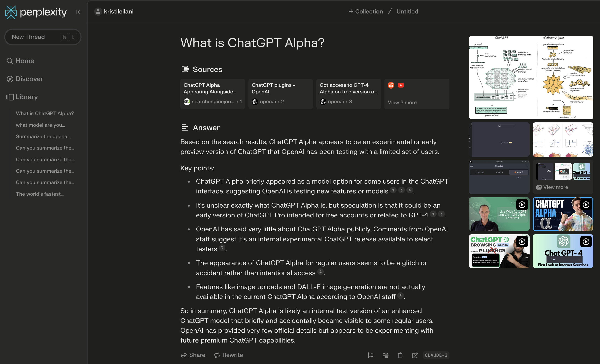Toggle the flag/report icon on answer
Image resolution: width=600 pixels, height=364 pixels.
370,355
